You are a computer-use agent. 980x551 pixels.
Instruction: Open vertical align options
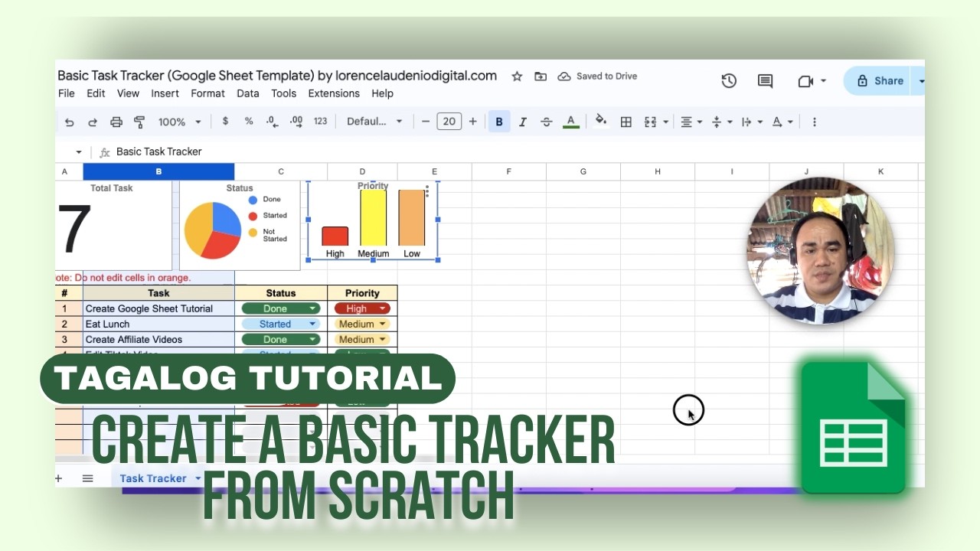[x=721, y=122]
